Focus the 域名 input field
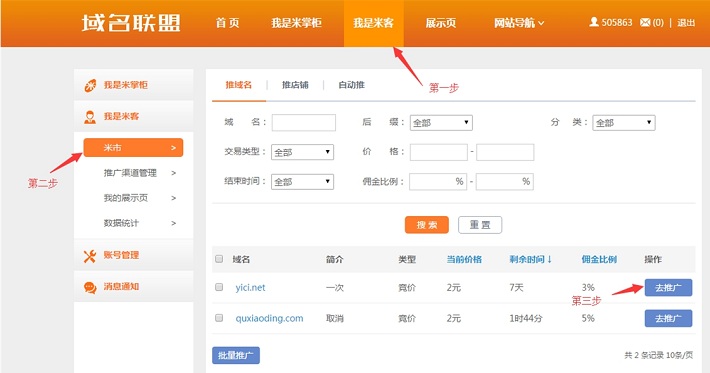This screenshot has width=710, height=373. tap(303, 123)
